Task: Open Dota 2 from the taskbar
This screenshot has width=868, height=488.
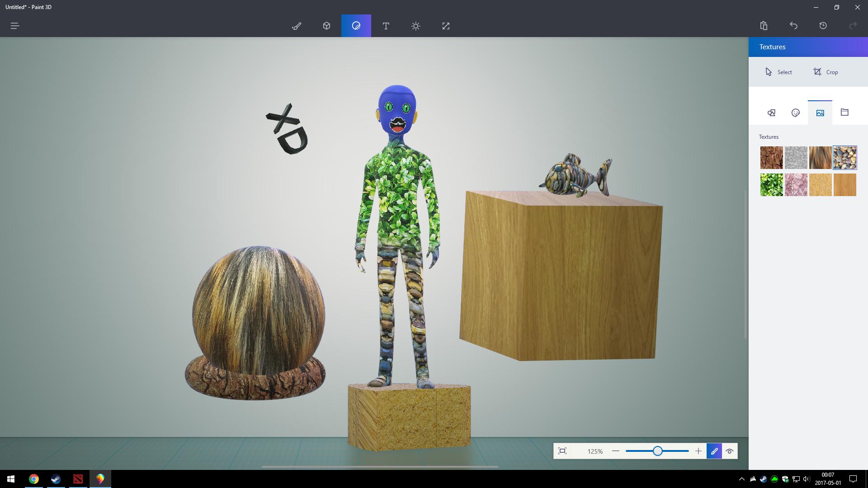Action: click(x=78, y=479)
